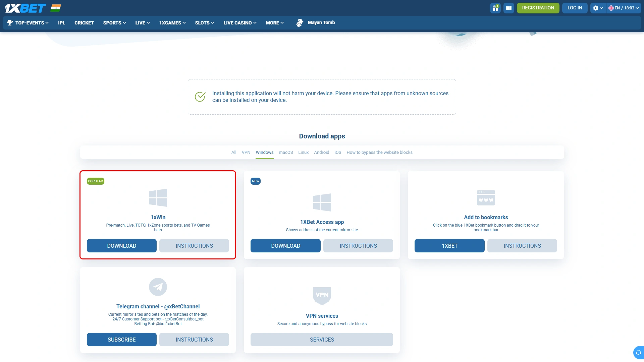Click the Mayan Tomb character icon
This screenshot has height=362, width=644.
pos(300,23)
